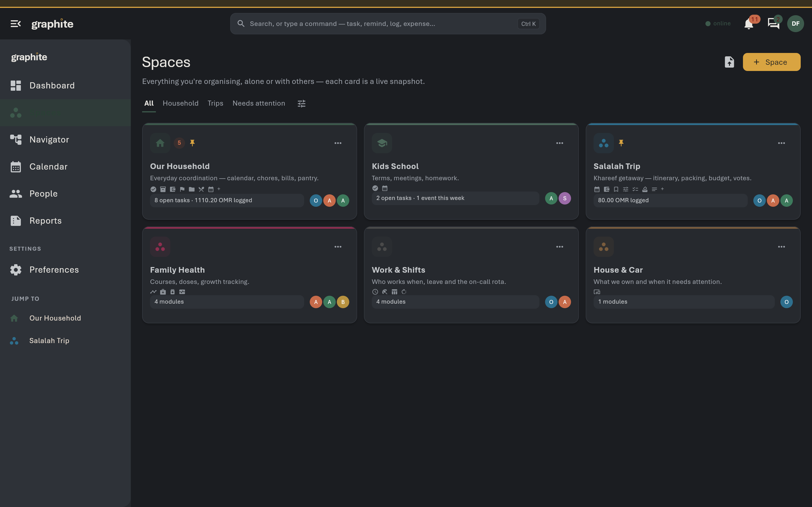Click the Kids School graduation cap icon
Viewport: 812px width, 507px height.
(382, 143)
